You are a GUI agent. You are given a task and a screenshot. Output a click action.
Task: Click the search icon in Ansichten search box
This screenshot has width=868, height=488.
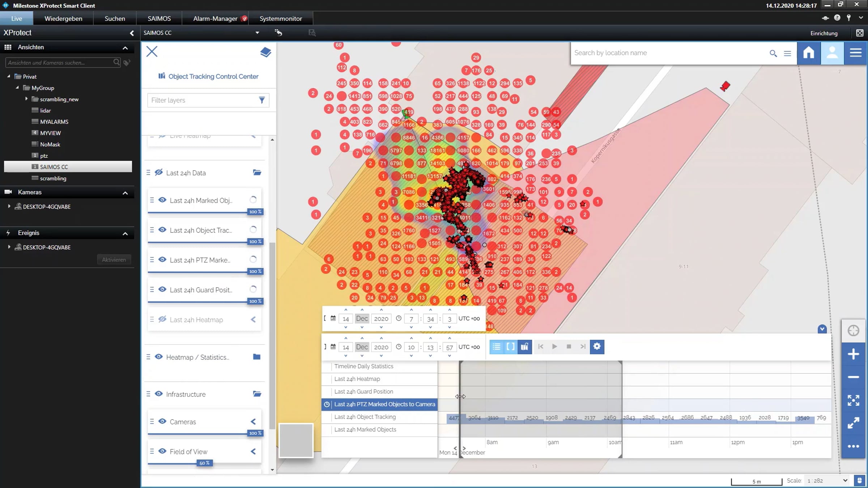(x=116, y=62)
